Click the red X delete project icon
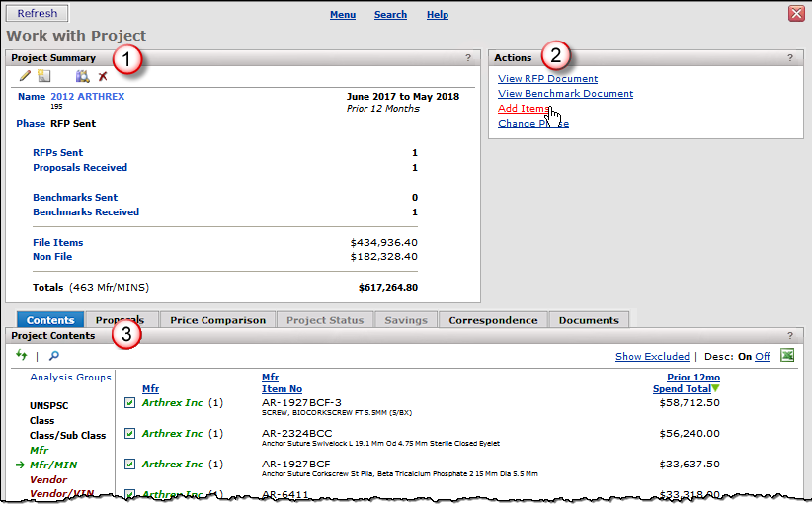 103,76
